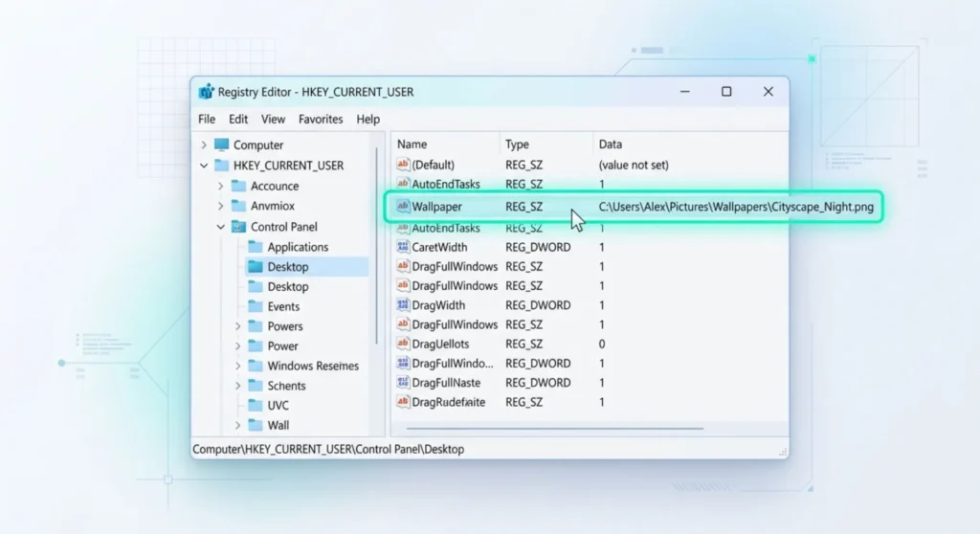Open the Help menu
Image resolution: width=980 pixels, height=534 pixels.
pos(368,119)
